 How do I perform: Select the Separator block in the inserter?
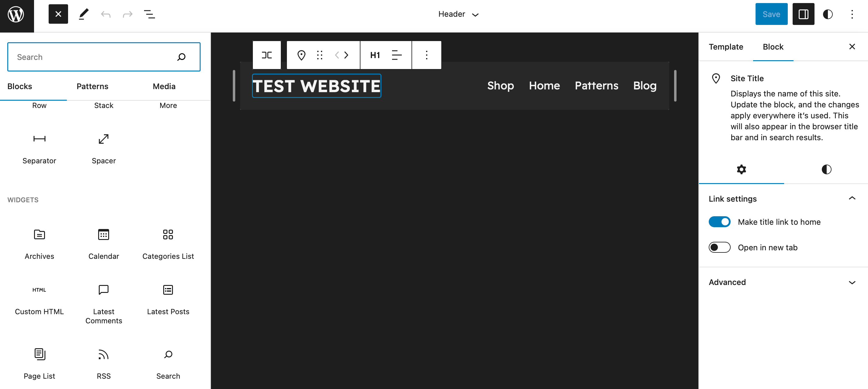coord(39,148)
